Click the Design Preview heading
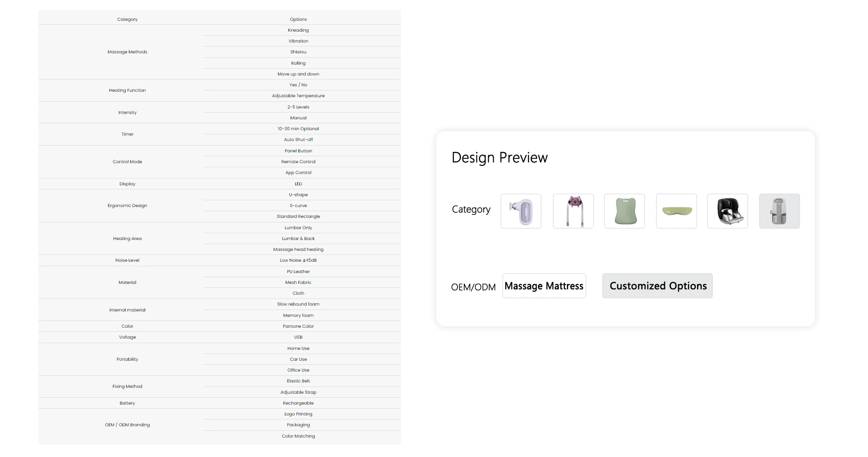This screenshot has height=457, width=868. click(x=500, y=157)
